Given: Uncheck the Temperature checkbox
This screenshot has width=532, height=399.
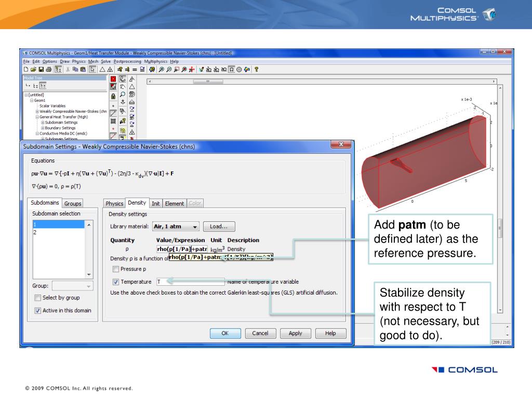Looking at the screenshot, I should (x=116, y=282).
